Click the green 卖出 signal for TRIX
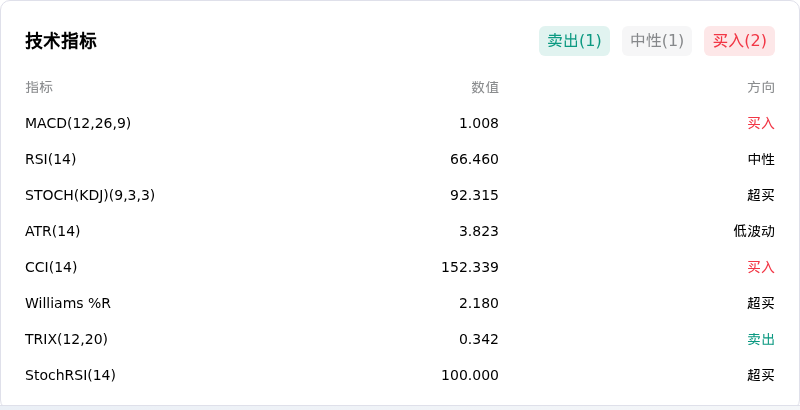This screenshot has width=800, height=410. tap(761, 339)
